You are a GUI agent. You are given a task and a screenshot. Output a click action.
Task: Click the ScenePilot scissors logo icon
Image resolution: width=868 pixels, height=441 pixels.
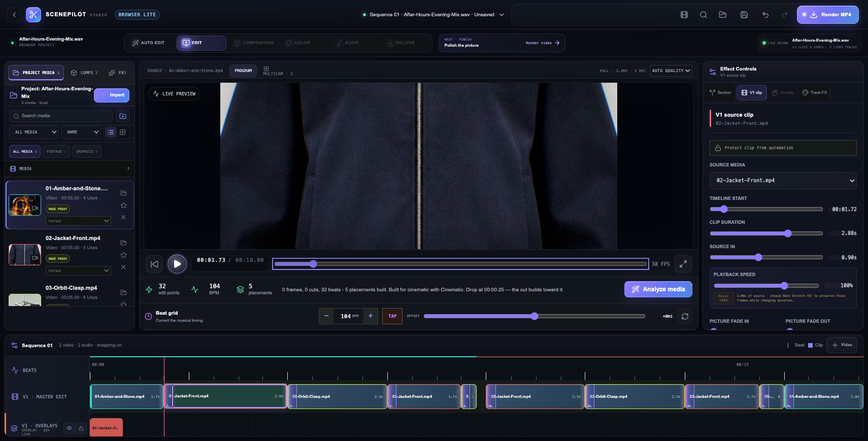click(34, 15)
